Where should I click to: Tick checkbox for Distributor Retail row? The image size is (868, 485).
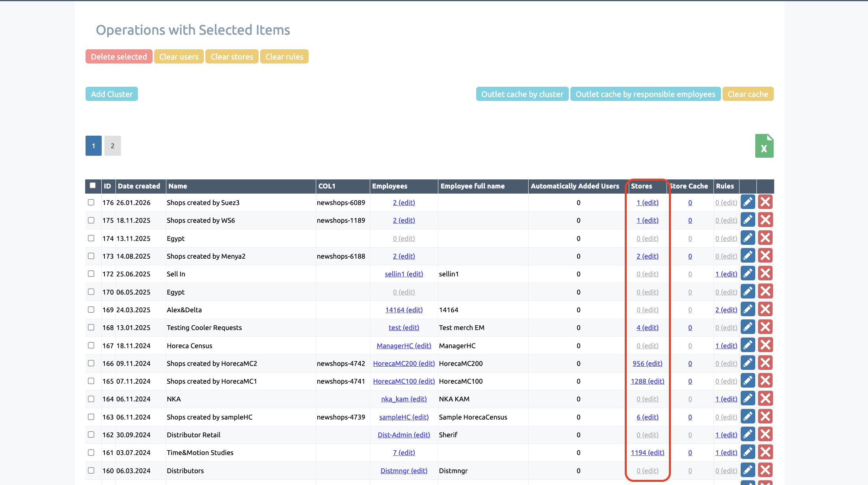(91, 435)
